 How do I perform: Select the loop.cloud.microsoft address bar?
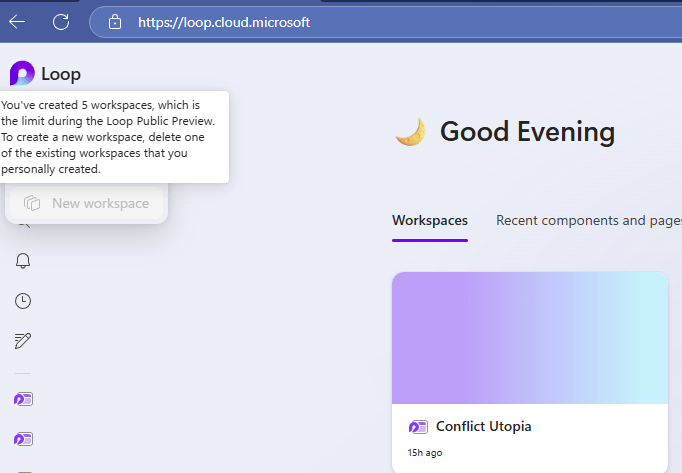tap(385, 22)
